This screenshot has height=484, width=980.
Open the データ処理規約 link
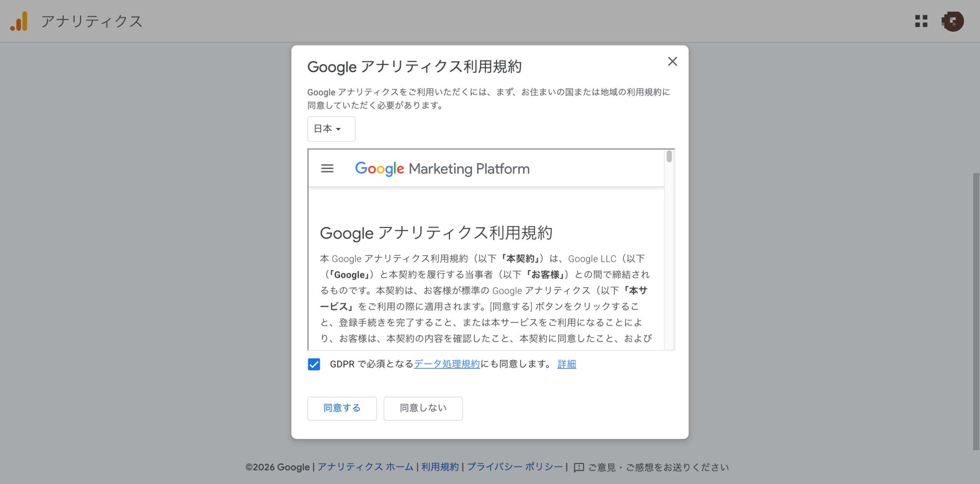click(x=447, y=364)
